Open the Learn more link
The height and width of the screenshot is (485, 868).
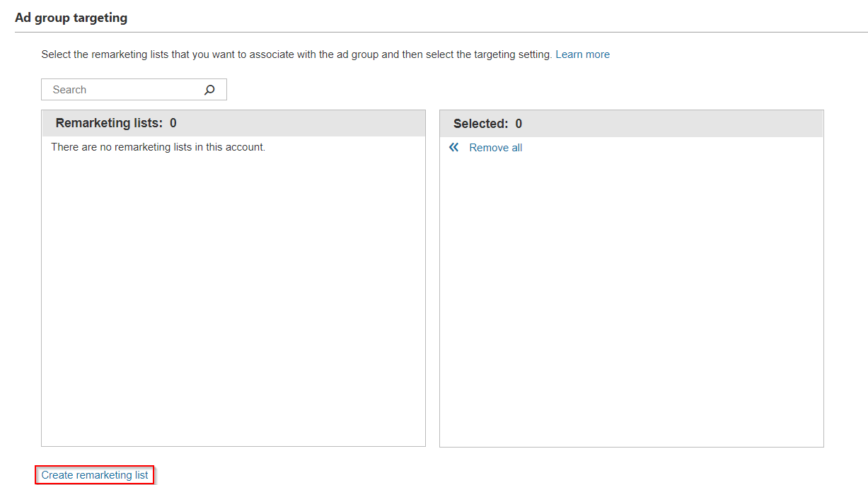(582, 54)
